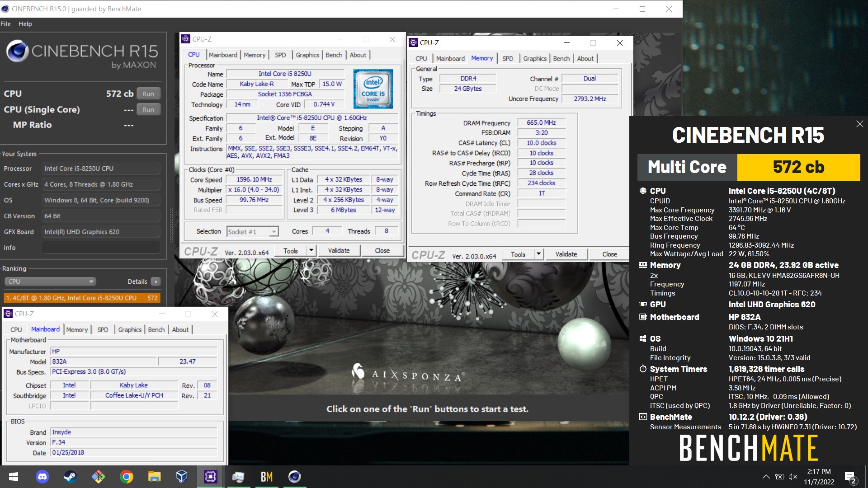Screen dimensions: 868x488
Task: Click Tools button in Memory CPU-Z window
Action: pyautogui.click(x=518, y=254)
